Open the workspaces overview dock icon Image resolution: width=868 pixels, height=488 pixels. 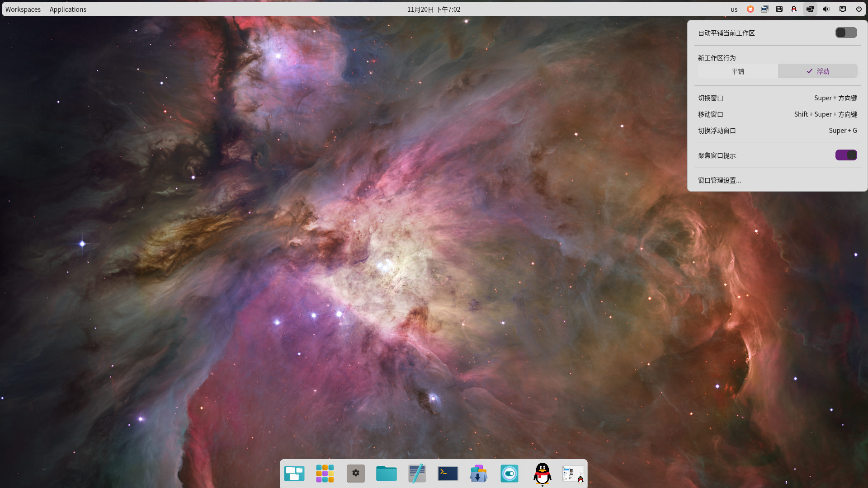(x=294, y=474)
